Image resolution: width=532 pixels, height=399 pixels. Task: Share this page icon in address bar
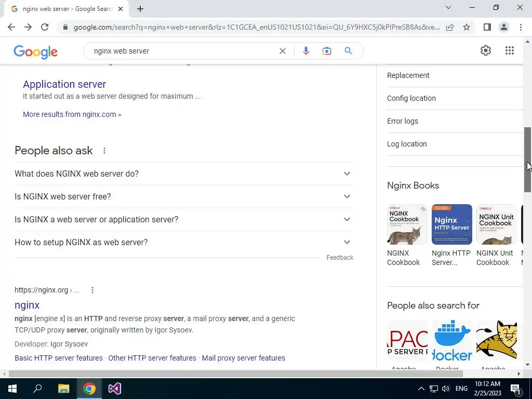(450, 27)
